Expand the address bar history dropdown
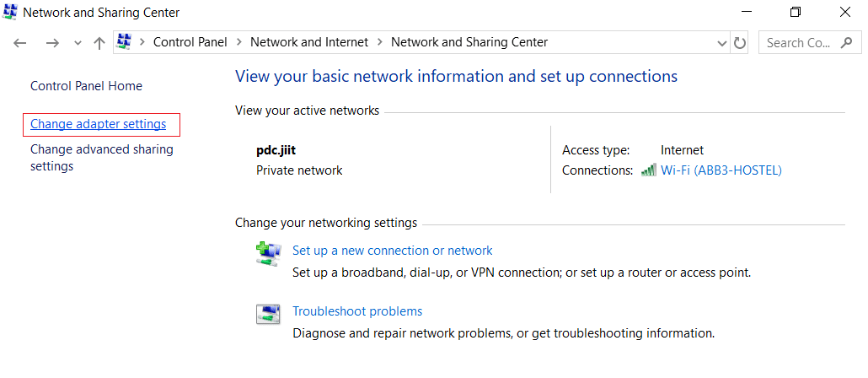 [722, 43]
